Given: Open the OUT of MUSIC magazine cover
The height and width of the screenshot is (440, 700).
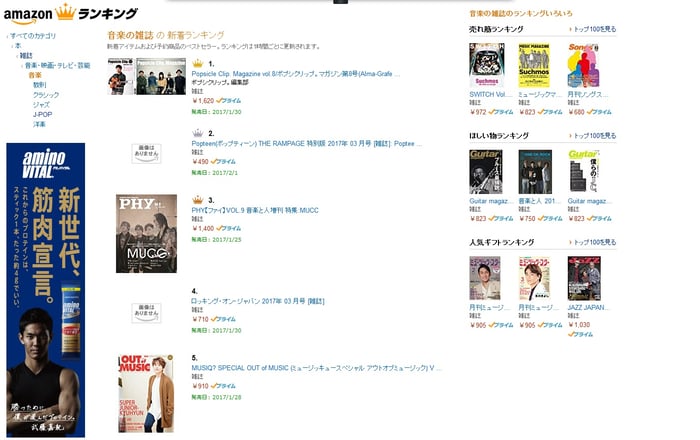Looking at the screenshot, I should point(146,394).
